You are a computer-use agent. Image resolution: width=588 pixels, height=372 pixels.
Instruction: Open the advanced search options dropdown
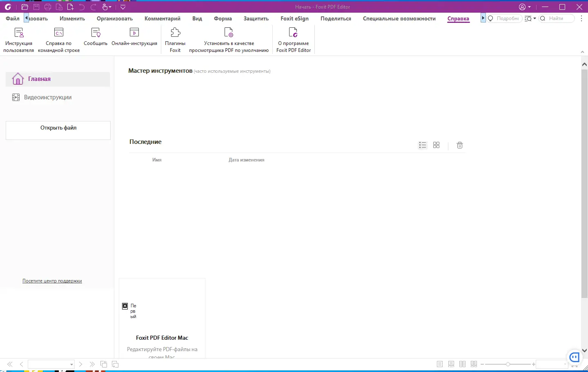pos(530,18)
